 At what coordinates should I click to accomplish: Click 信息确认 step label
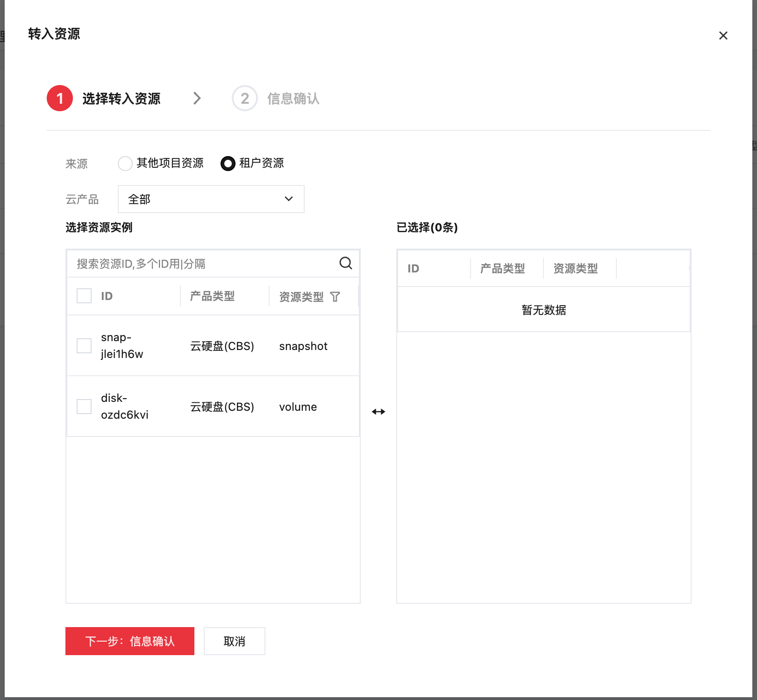pyautogui.click(x=293, y=99)
